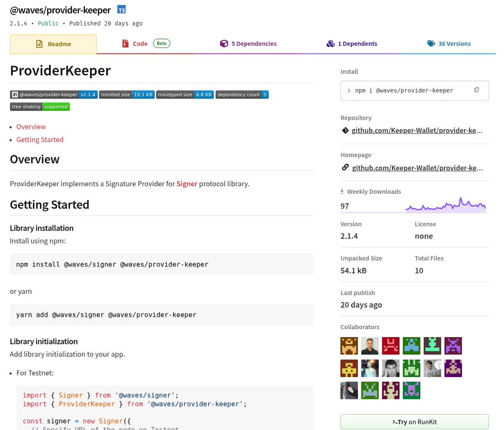504x430 pixels.
Task: Click the Public visibility label
Action: 48,24
